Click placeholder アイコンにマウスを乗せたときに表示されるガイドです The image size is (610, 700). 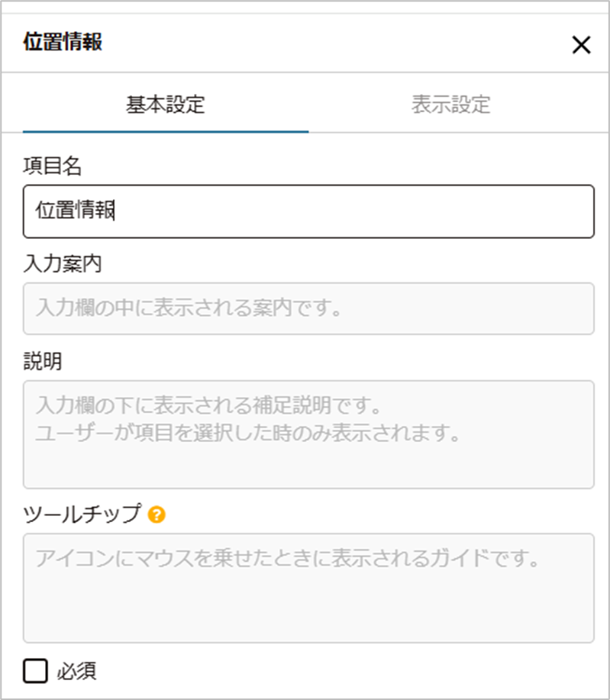click(288, 558)
